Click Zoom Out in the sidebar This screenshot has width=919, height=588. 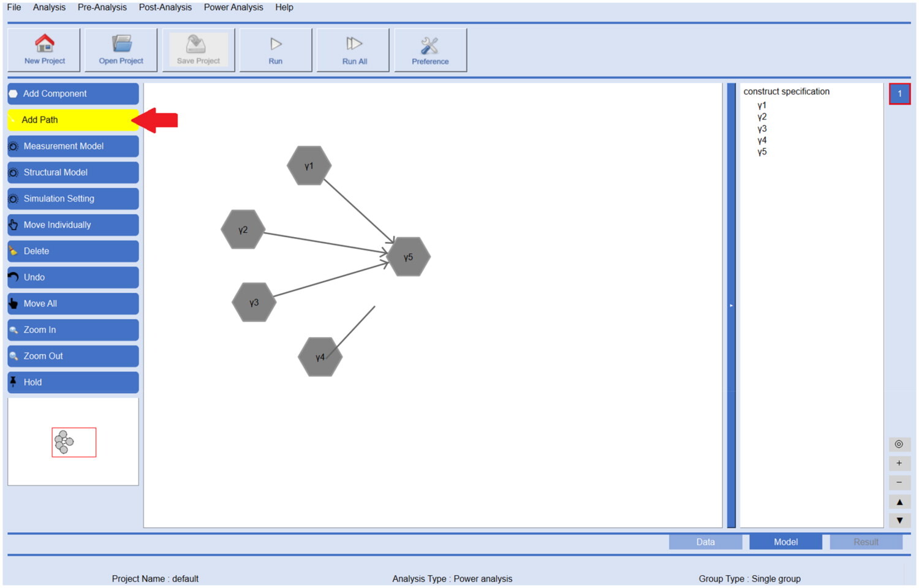pos(73,356)
